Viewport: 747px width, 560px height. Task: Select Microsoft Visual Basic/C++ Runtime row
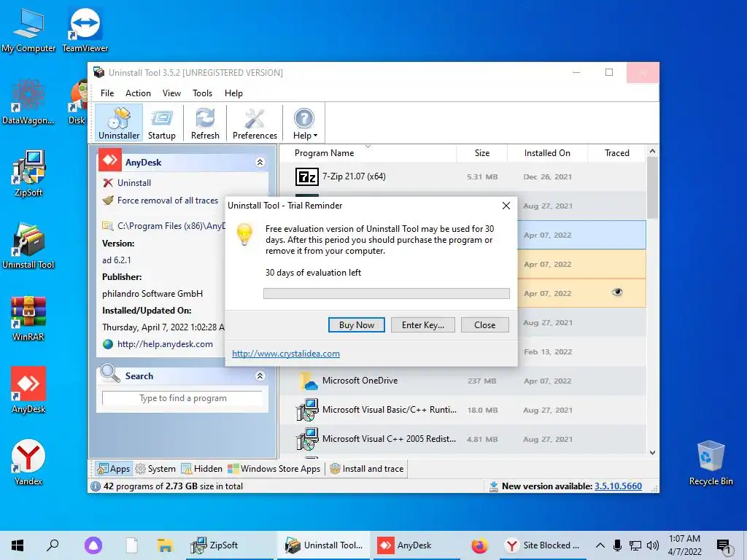coord(462,410)
